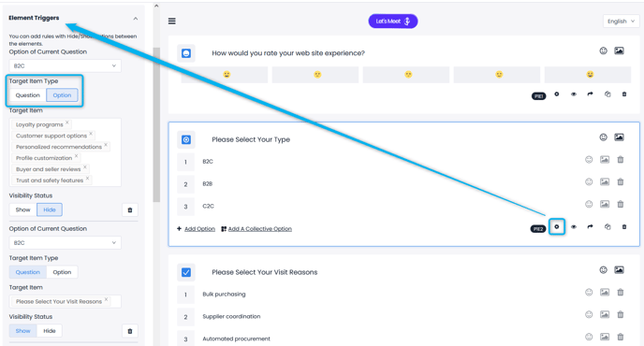
Task: Choose Question as first rule Target Item Type
Action: tap(27, 95)
